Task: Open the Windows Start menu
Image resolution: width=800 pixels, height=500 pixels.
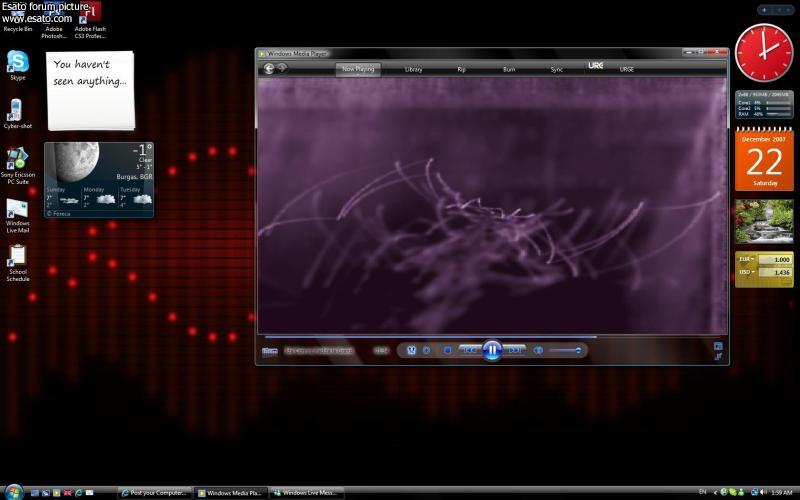Action: [x=13, y=492]
